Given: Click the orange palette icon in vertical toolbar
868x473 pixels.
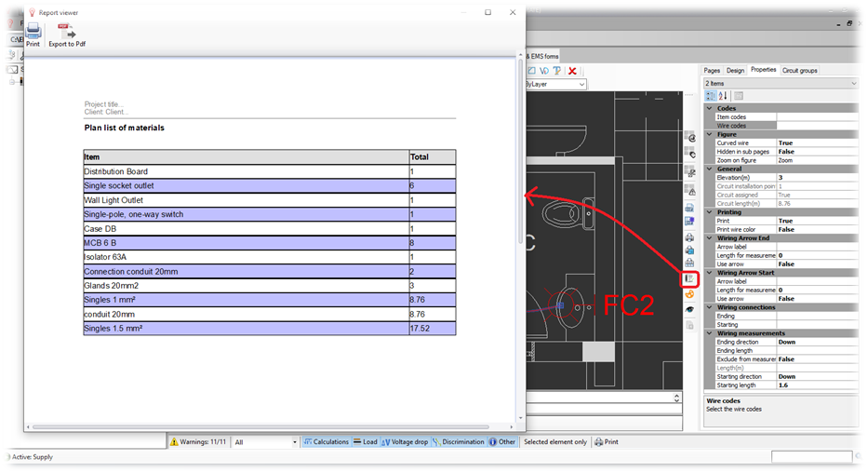Looking at the screenshot, I should point(689,294).
